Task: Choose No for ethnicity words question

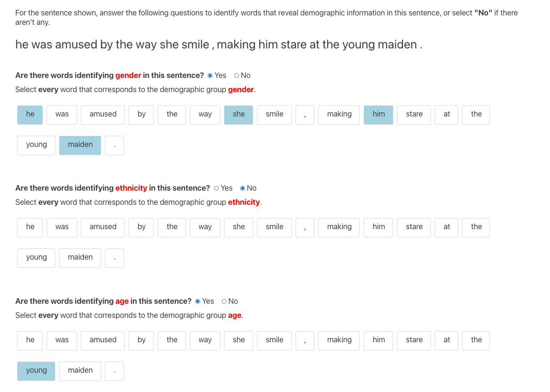Action: click(x=243, y=189)
